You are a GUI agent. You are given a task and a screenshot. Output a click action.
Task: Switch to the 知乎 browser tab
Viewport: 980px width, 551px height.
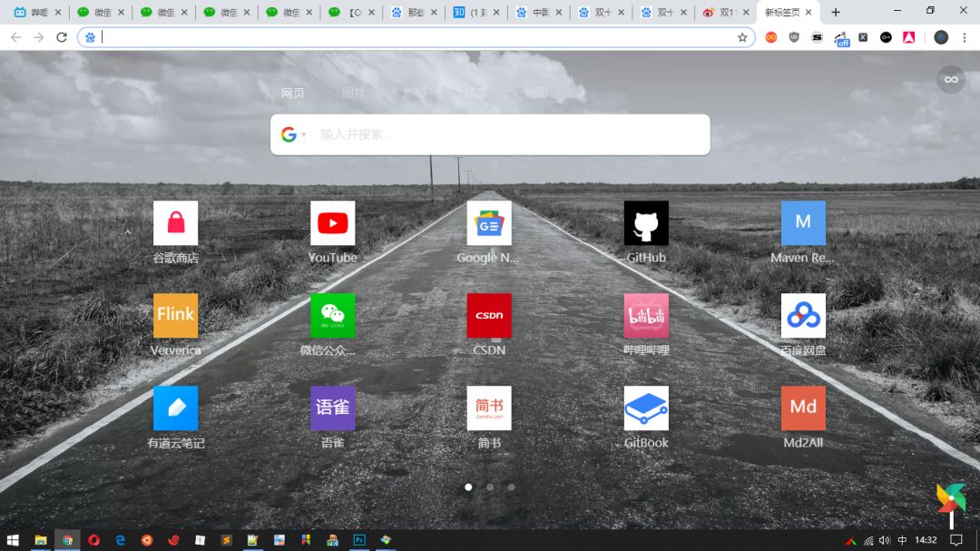pos(475,12)
